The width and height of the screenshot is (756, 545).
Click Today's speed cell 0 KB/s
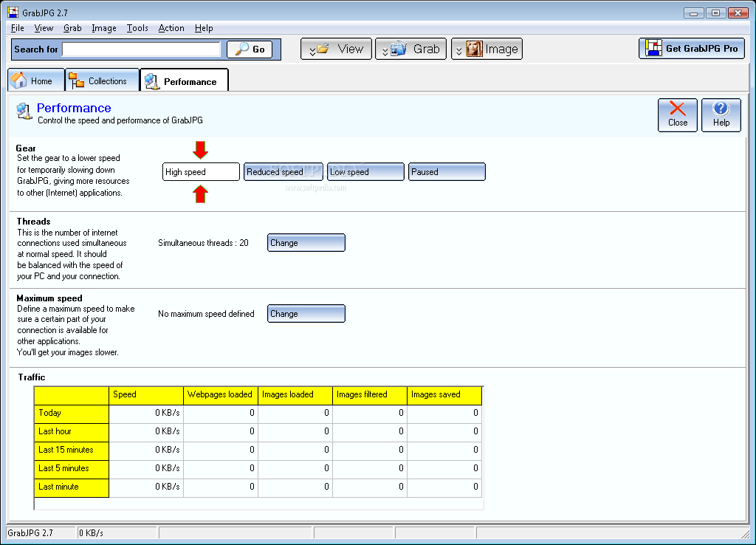(x=146, y=414)
